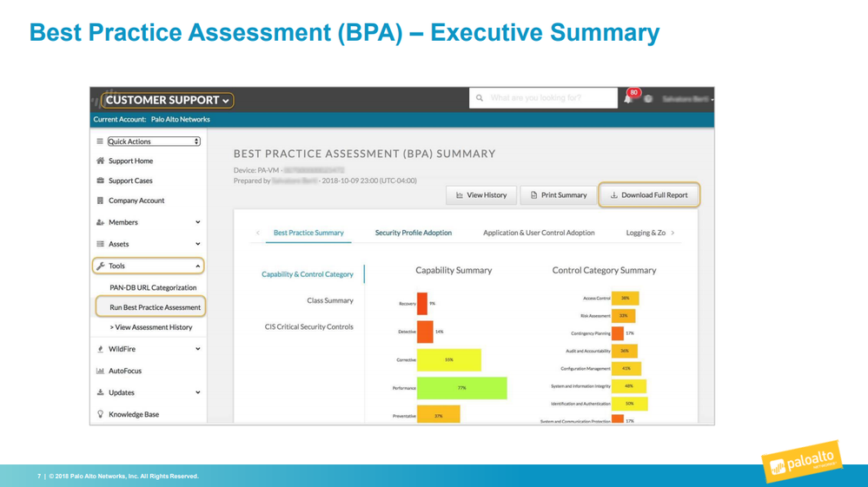Viewport: 868px width, 487px height.
Task: Click the right tab-scroll arrow
Action: pyautogui.click(x=673, y=233)
